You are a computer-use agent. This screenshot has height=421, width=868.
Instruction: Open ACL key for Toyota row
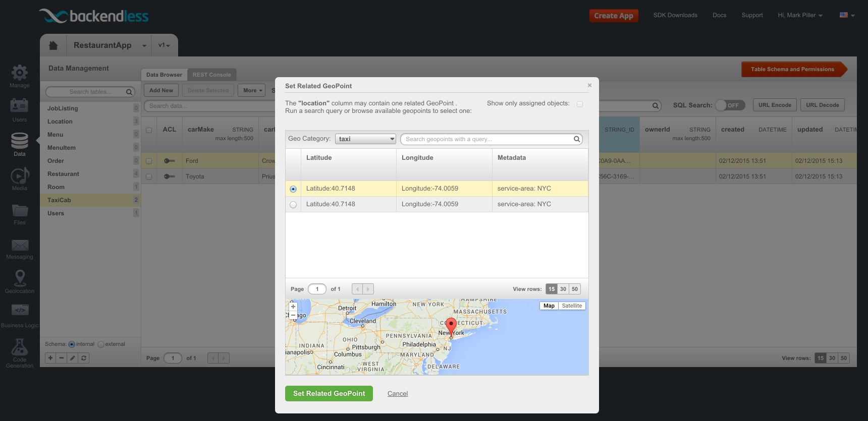pyautogui.click(x=170, y=176)
